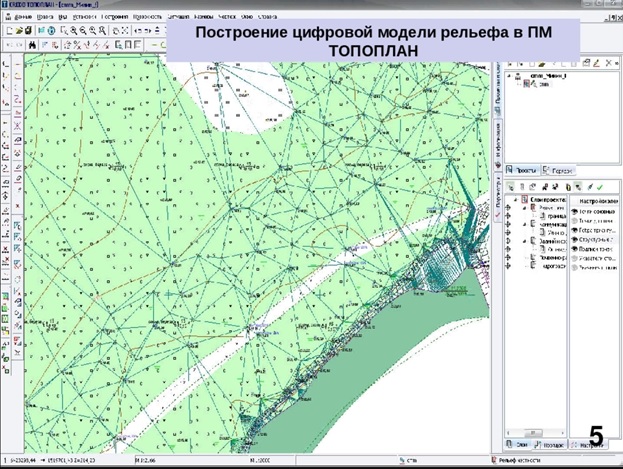This screenshot has width=623, height=469.
Task: Toggle visibility eye for Структурные линии
Action: tap(574, 240)
